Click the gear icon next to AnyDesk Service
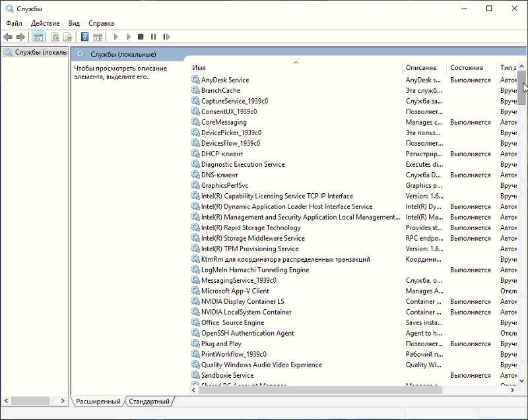Viewport: 528px width, 420px height. [195, 80]
